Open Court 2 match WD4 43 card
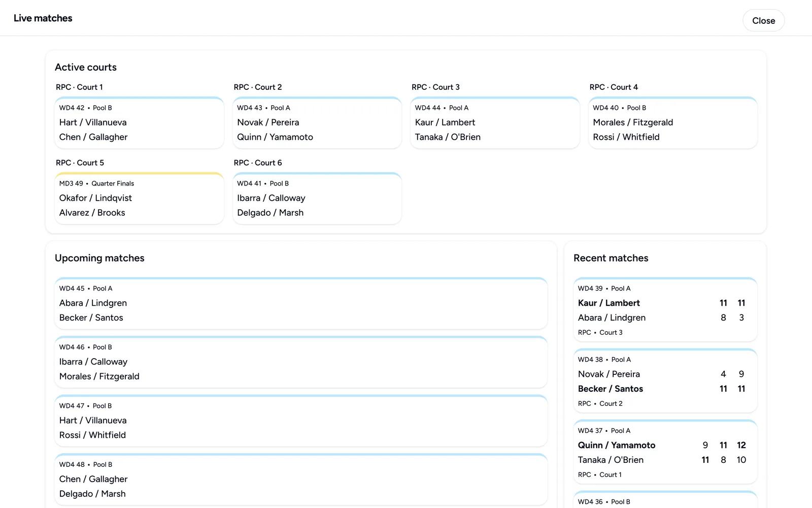This screenshot has width=812, height=508. click(317, 122)
